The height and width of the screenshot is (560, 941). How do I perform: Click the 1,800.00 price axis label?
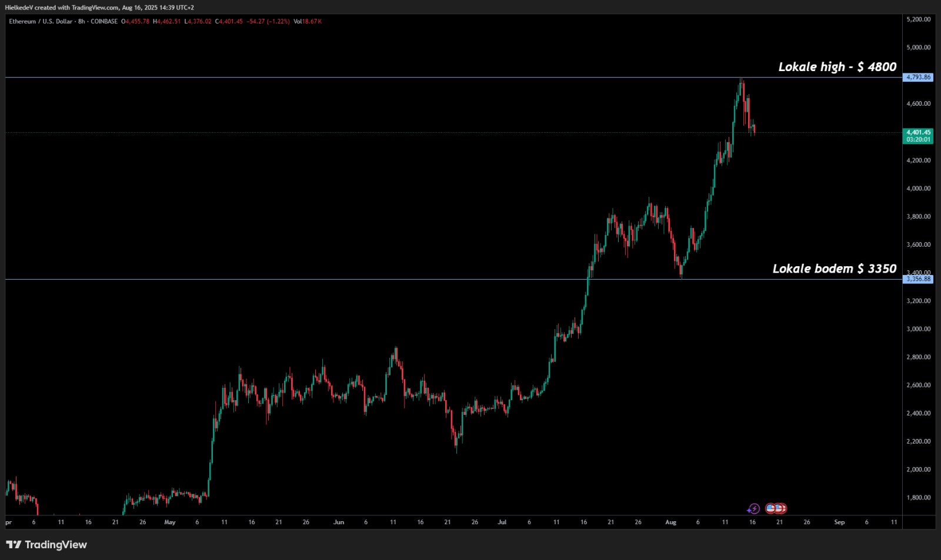coord(919,498)
